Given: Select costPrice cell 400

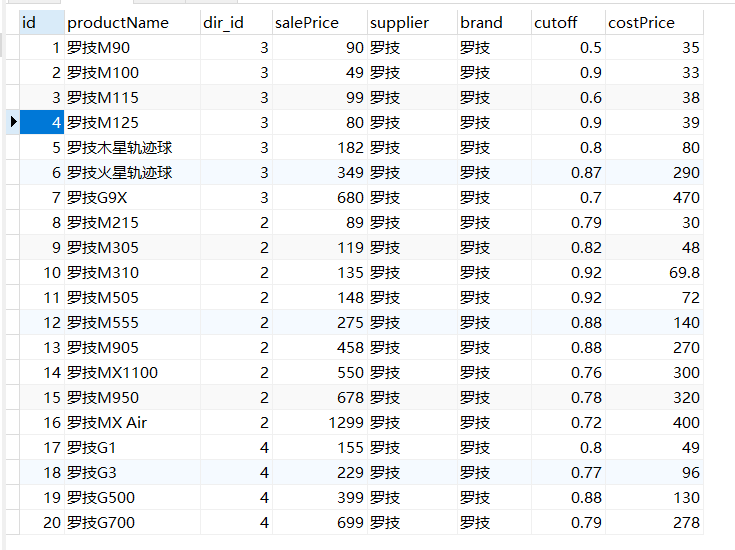Looking at the screenshot, I should pyautogui.click(x=654, y=422).
